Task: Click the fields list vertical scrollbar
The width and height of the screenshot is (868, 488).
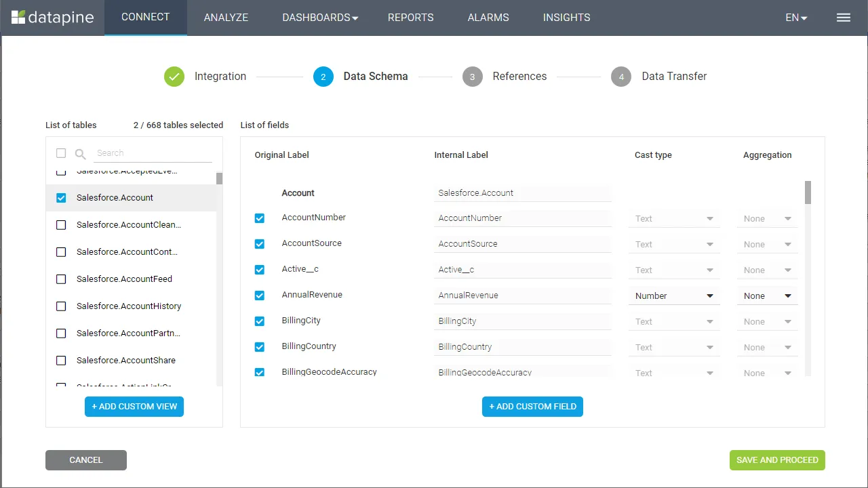Action: point(808,192)
